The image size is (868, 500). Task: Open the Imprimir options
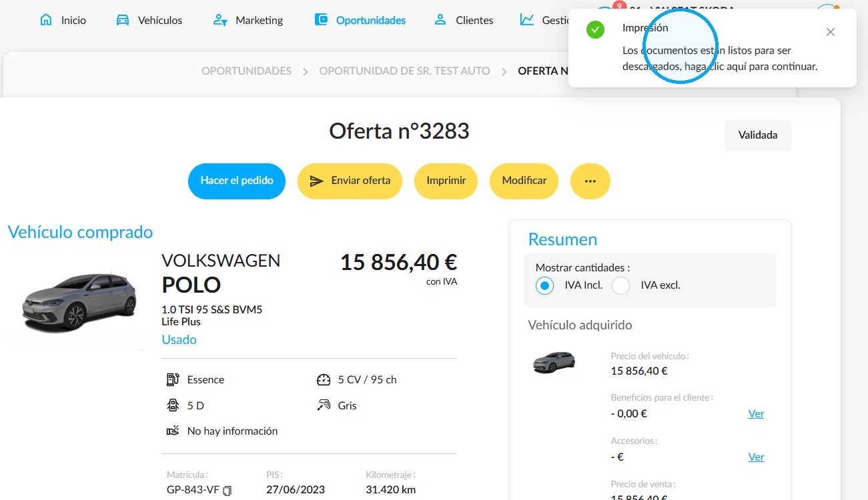[x=446, y=181]
